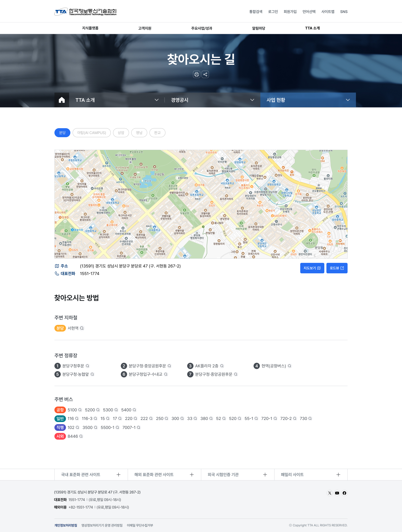Open the YouTube icon in footer
This screenshot has height=532, width=402.
337,493
